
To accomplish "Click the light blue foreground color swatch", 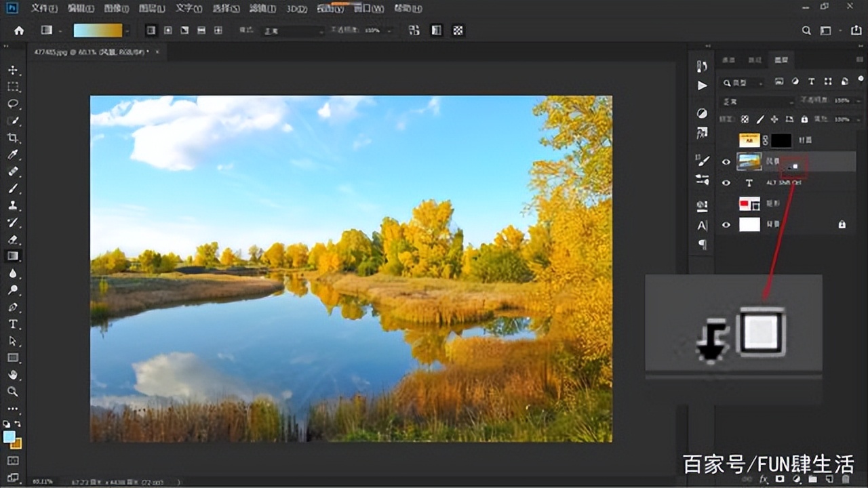I will pos(9,437).
